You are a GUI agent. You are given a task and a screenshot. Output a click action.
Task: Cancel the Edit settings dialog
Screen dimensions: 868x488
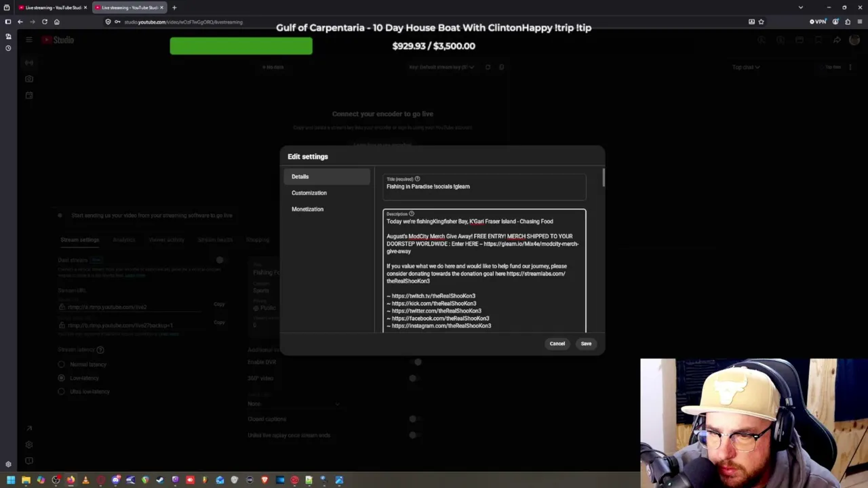tap(557, 344)
